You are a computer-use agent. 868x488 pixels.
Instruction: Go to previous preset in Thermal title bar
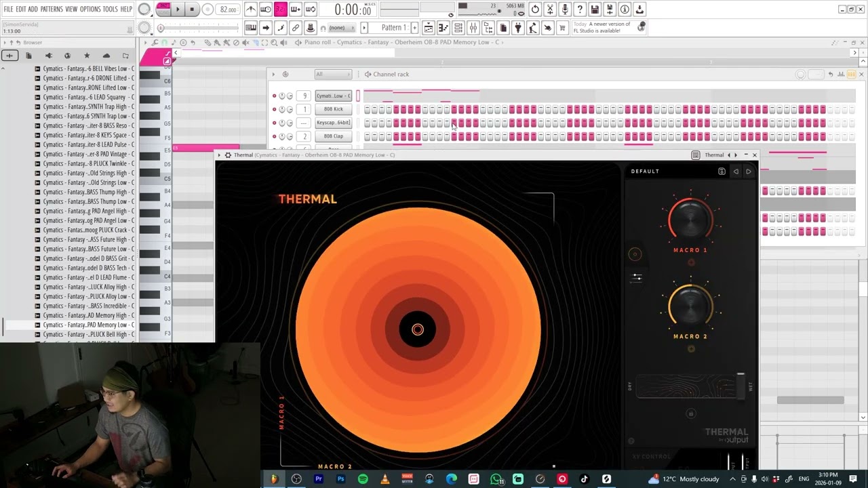click(x=729, y=155)
